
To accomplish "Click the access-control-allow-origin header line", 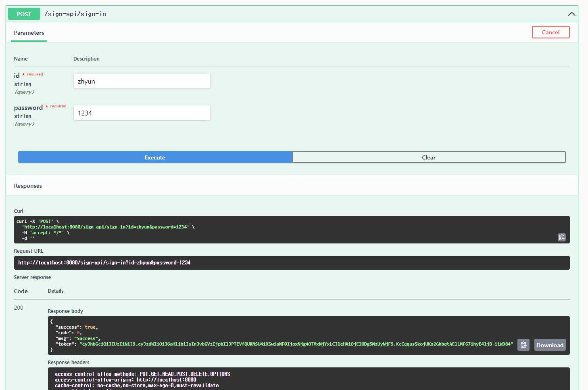I will 125,380.
